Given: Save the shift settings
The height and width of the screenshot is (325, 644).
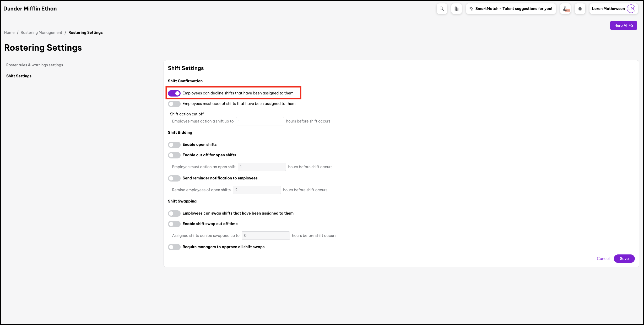Looking at the screenshot, I should point(624,259).
